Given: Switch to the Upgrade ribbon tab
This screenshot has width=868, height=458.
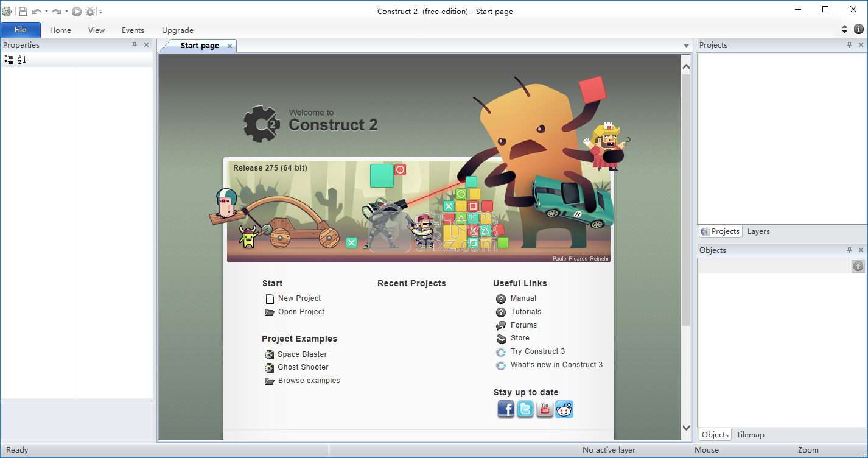Looking at the screenshot, I should [178, 30].
